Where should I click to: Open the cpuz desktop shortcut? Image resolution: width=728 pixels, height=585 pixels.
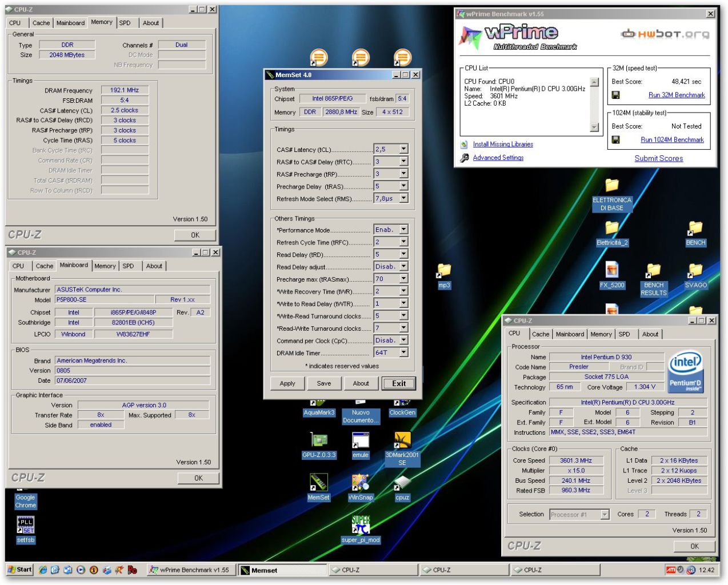(402, 487)
